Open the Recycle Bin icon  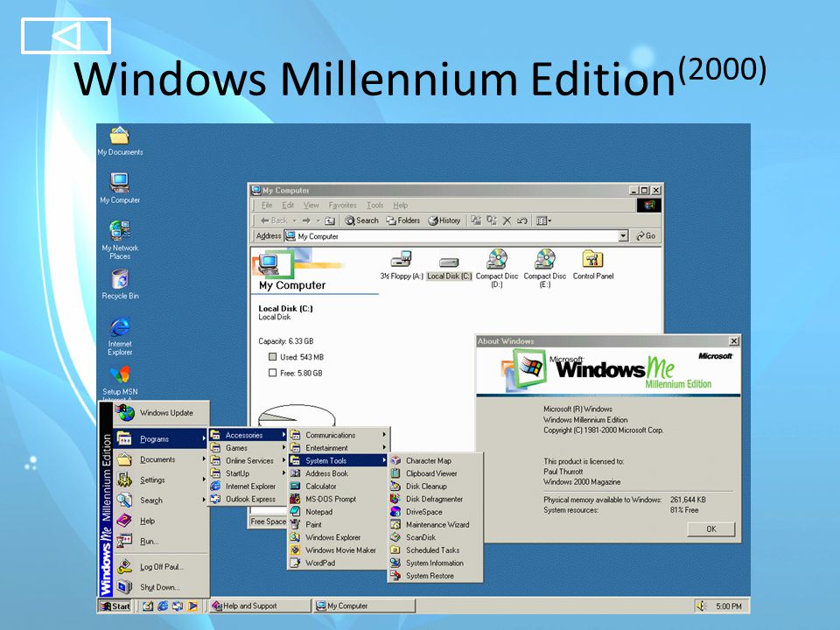[120, 283]
